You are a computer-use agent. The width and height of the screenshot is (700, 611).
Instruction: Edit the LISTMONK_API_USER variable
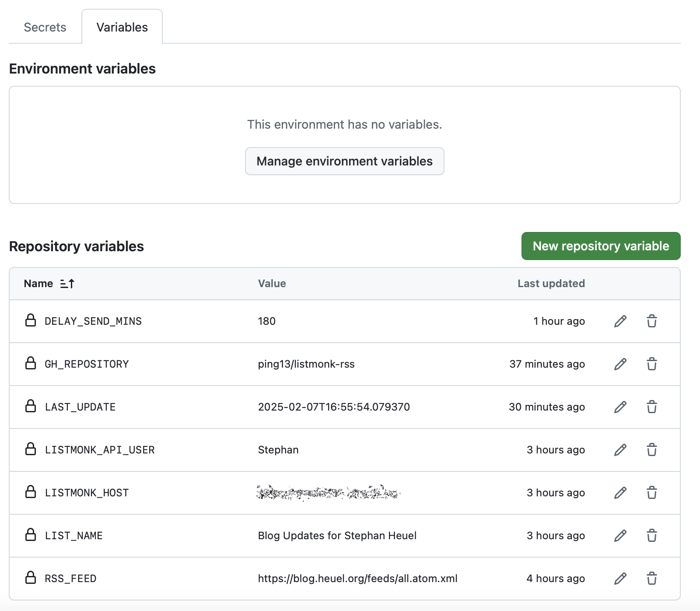620,450
